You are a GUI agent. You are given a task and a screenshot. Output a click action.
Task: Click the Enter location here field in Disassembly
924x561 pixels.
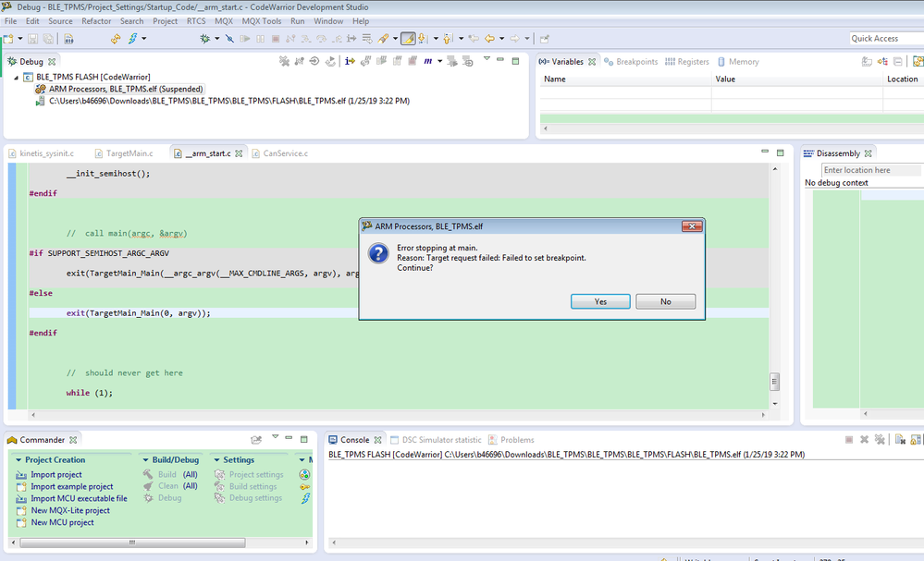coord(871,170)
